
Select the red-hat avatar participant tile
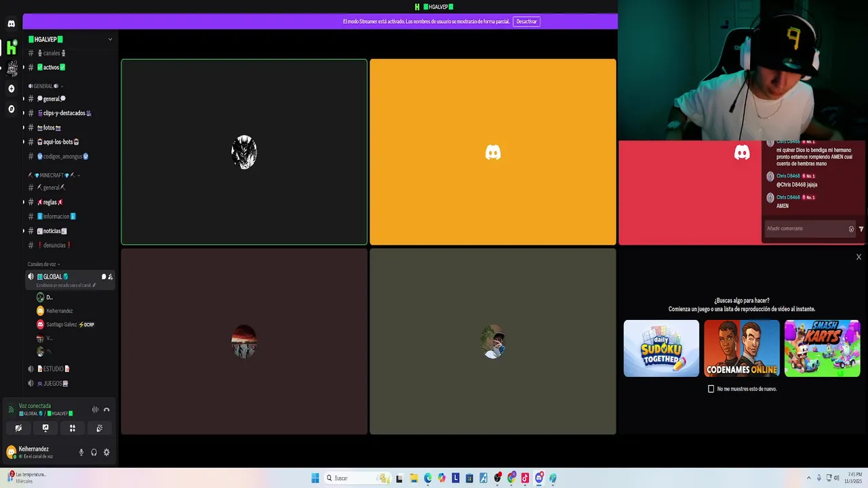244,342
